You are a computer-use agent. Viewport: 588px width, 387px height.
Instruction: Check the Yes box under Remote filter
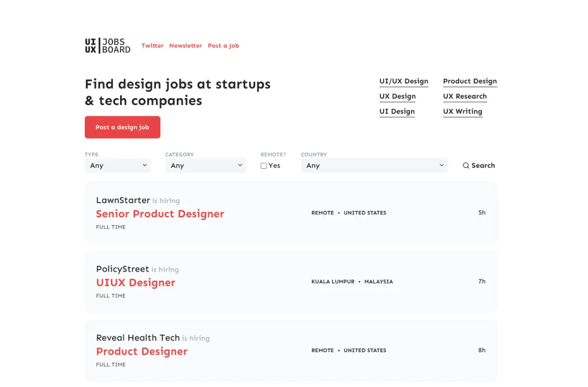(x=263, y=166)
